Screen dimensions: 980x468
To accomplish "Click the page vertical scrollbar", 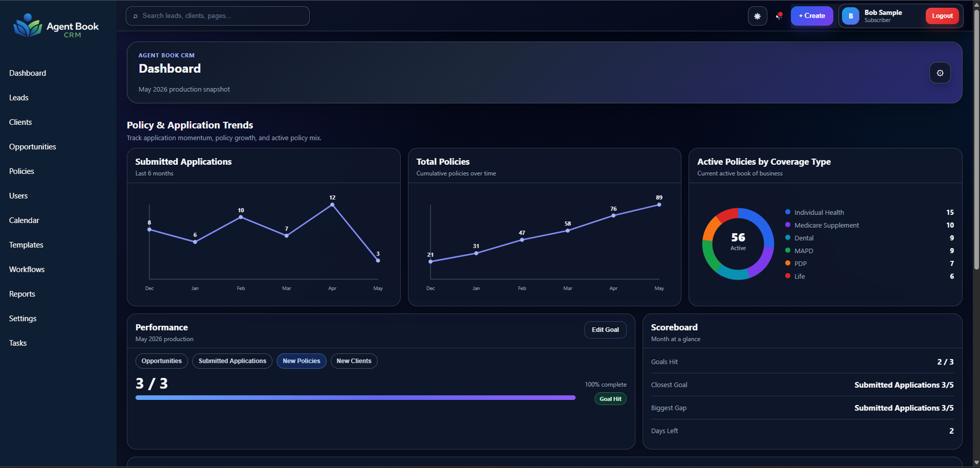I will click(x=975, y=141).
